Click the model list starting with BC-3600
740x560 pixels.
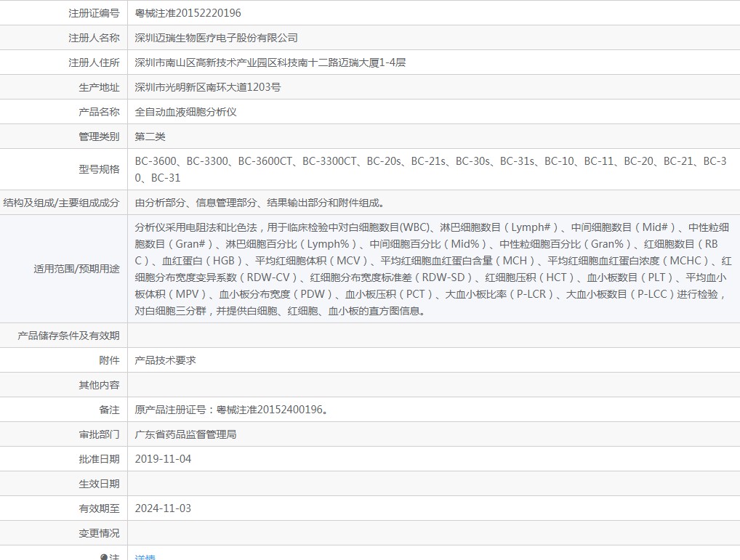coord(430,169)
